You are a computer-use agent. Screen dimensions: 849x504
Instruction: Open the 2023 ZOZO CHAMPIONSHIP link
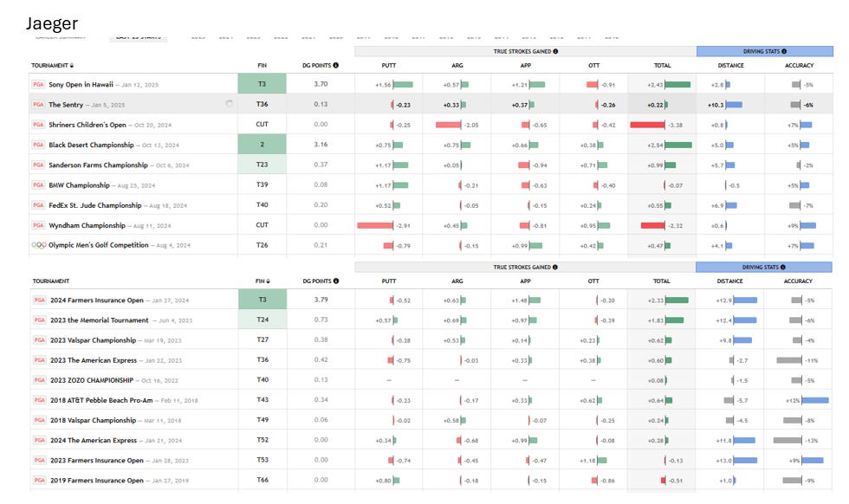92,380
